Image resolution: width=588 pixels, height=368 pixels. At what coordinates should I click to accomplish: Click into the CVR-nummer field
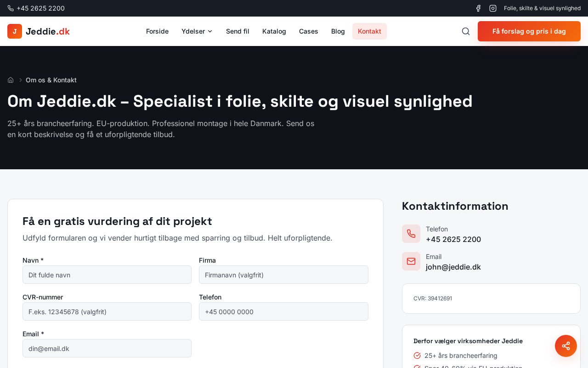tap(107, 311)
